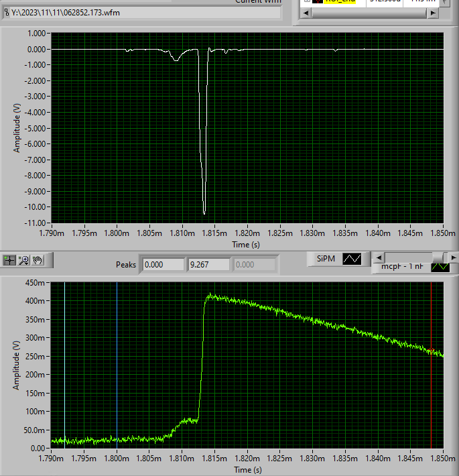Select the panning hand tool
459x476 pixels.
38,260
